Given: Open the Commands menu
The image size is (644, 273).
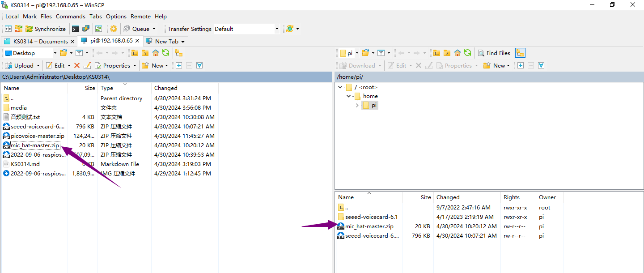Looking at the screenshot, I should click(71, 16).
